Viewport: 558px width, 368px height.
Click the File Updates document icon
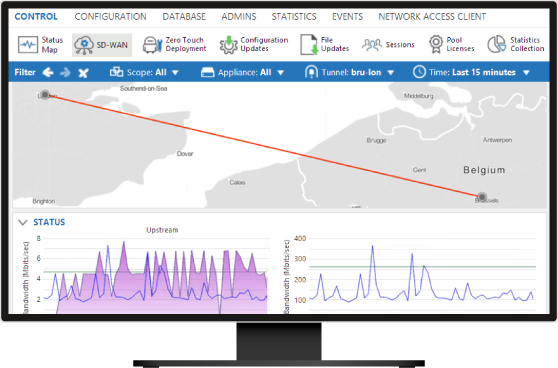point(309,44)
